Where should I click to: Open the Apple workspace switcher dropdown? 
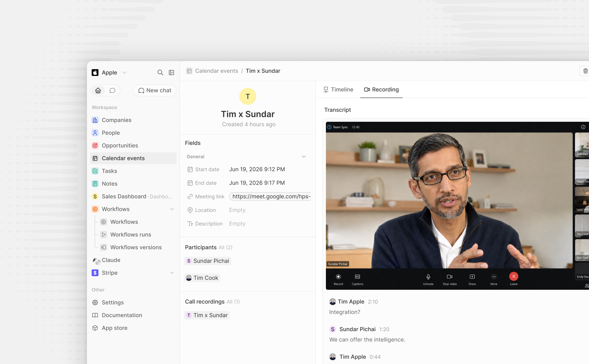109,73
